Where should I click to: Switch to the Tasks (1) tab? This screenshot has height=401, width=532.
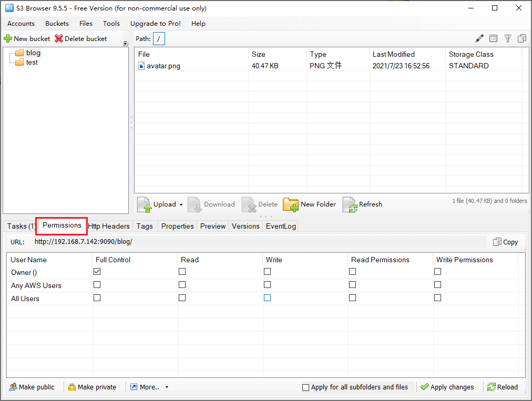coord(21,227)
